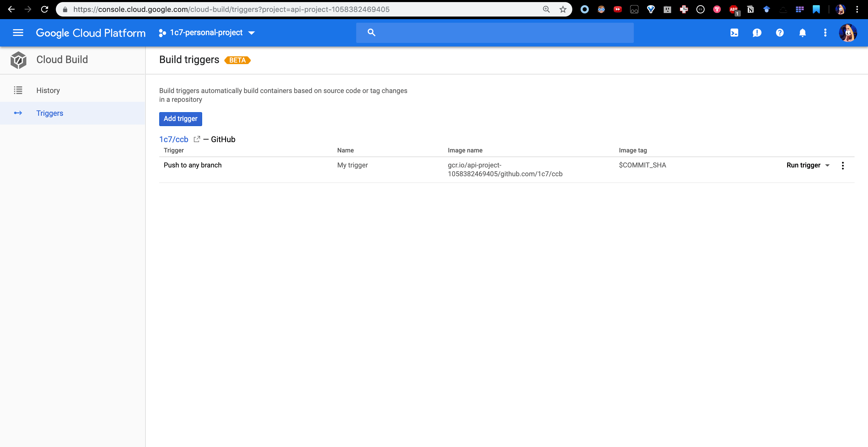
Task: Expand the Run trigger dropdown arrow
Action: pos(827,165)
